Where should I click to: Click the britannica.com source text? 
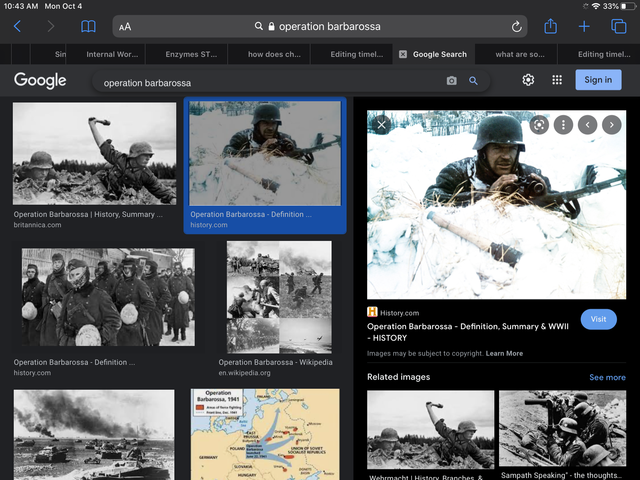pyautogui.click(x=37, y=225)
